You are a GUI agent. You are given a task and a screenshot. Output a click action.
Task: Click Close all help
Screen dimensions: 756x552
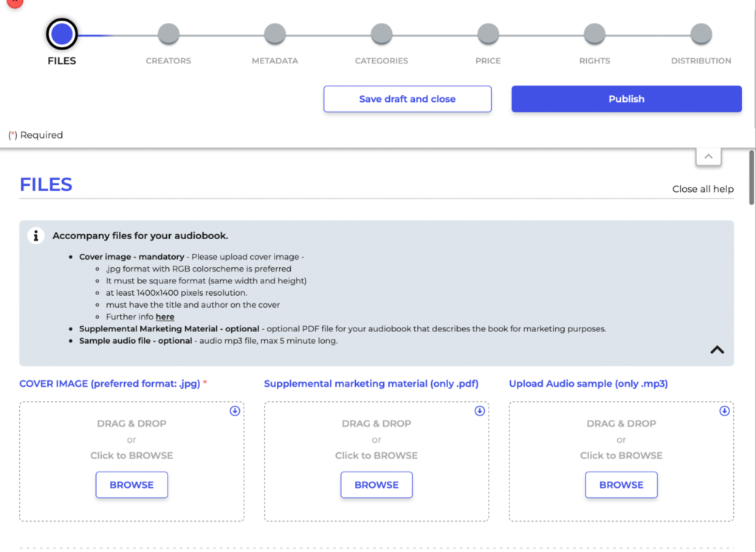point(703,189)
